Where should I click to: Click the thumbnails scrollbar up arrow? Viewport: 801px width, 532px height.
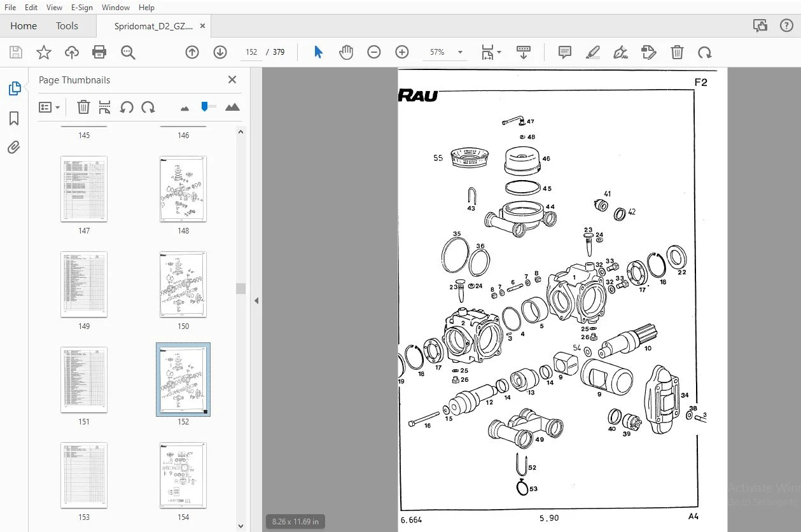coord(240,132)
